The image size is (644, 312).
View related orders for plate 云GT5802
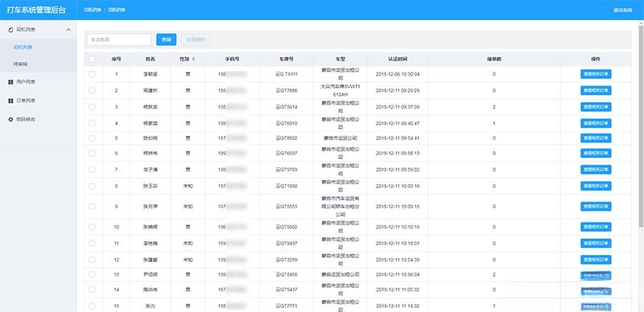click(x=596, y=227)
